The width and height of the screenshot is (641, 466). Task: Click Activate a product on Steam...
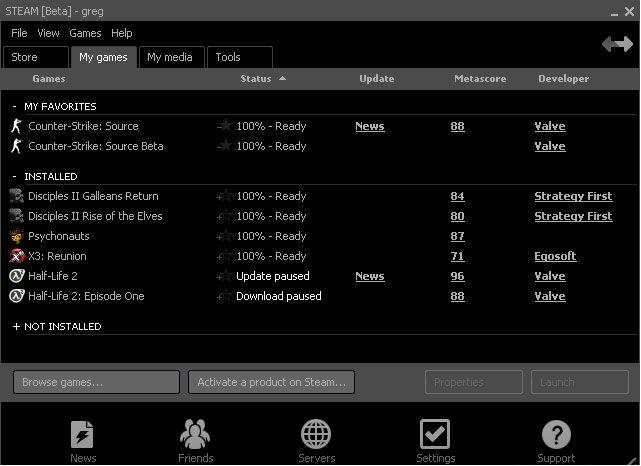click(271, 382)
